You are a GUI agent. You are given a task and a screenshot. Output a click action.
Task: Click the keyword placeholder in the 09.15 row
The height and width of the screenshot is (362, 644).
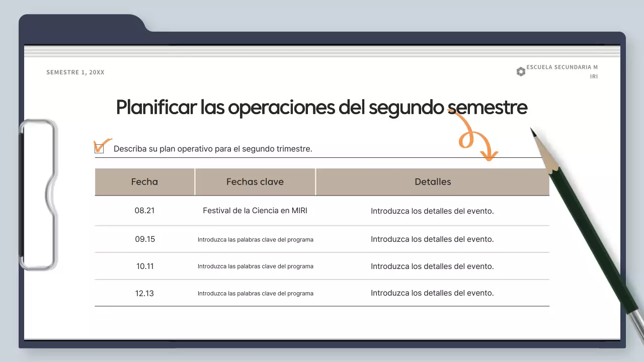coord(255,240)
